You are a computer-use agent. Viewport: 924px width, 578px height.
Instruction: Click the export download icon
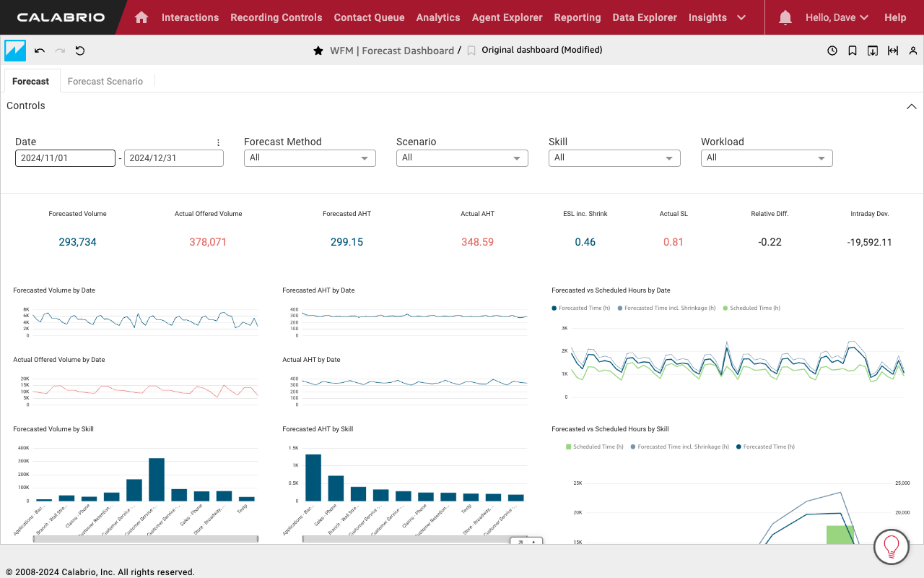tap(873, 51)
